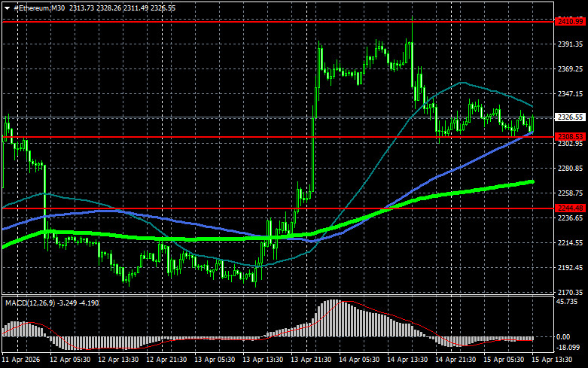Screen dimensions: 588x368
Task: Click the 15 Apr 13:30 time label
Action: 552,360
